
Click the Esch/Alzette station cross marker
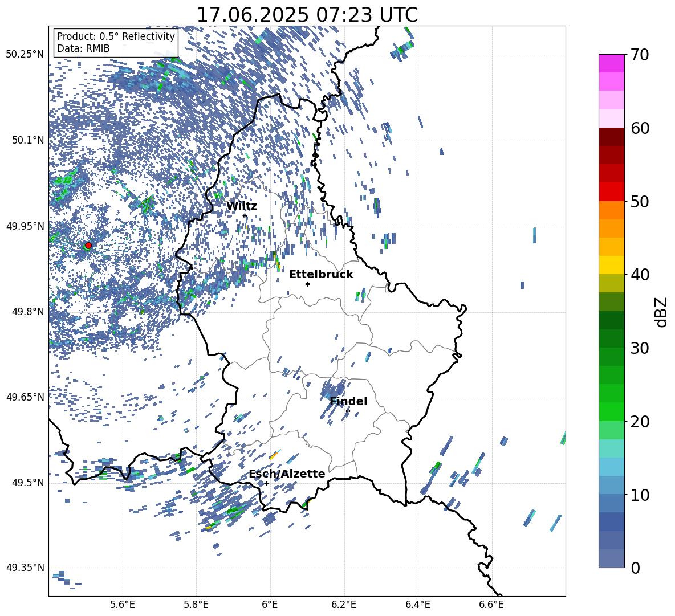pos(266,483)
